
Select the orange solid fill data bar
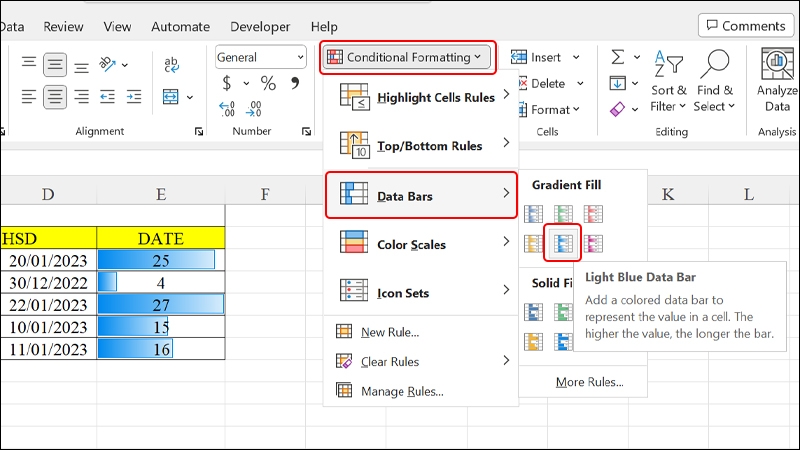click(533, 341)
